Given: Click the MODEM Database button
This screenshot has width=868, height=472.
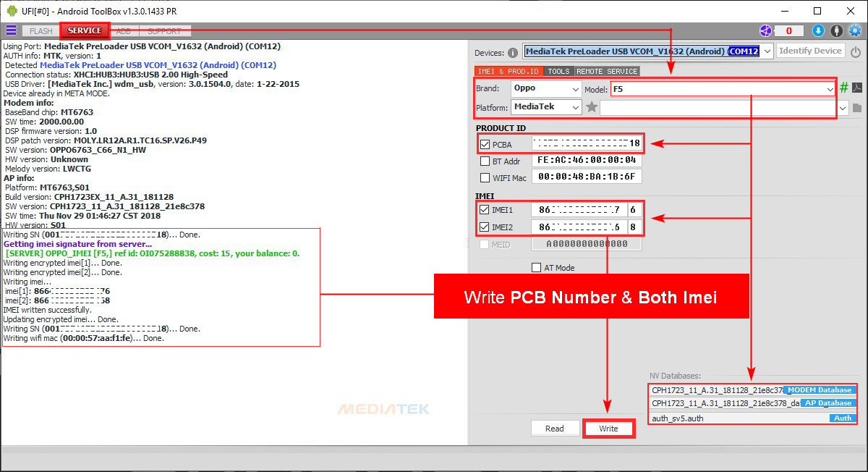Looking at the screenshot, I should point(820,390).
